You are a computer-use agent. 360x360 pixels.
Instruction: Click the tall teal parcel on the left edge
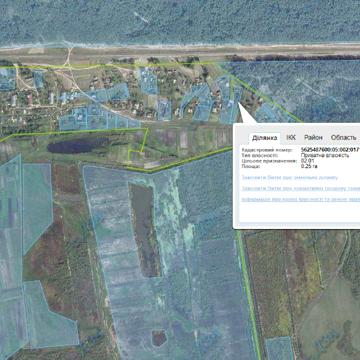pyautogui.click(x=11, y=257)
